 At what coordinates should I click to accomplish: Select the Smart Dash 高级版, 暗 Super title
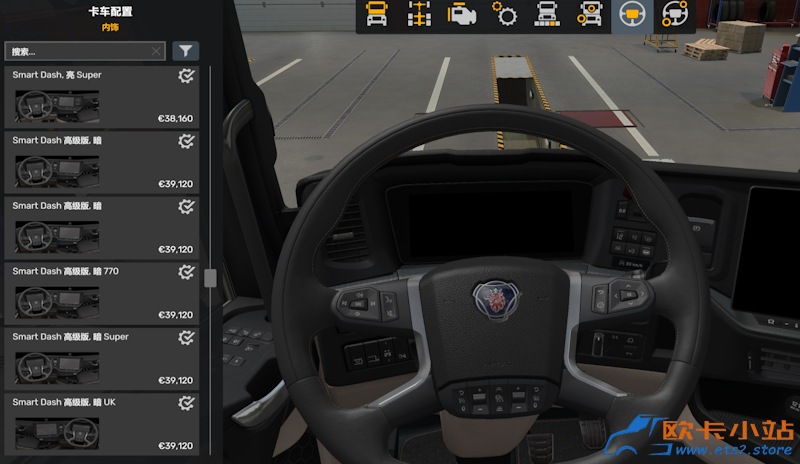[x=70, y=337]
